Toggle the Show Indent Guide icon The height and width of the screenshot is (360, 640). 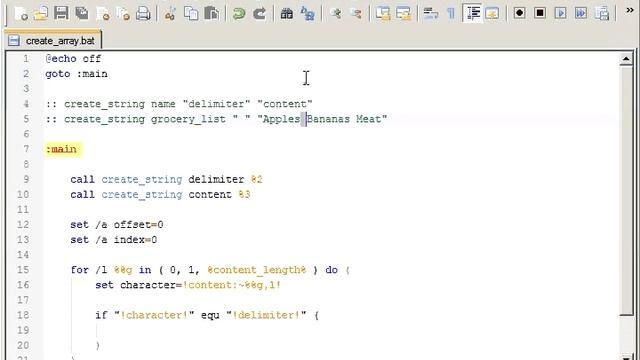tap(473, 13)
